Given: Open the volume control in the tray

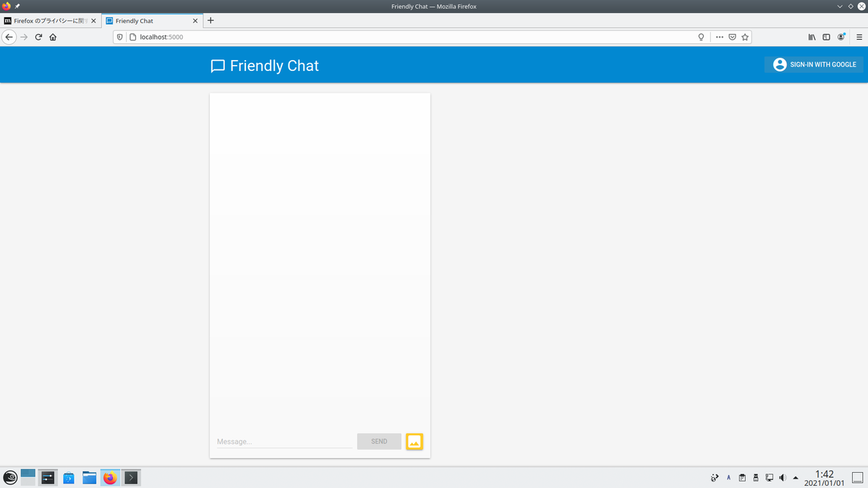Looking at the screenshot, I should (x=783, y=477).
